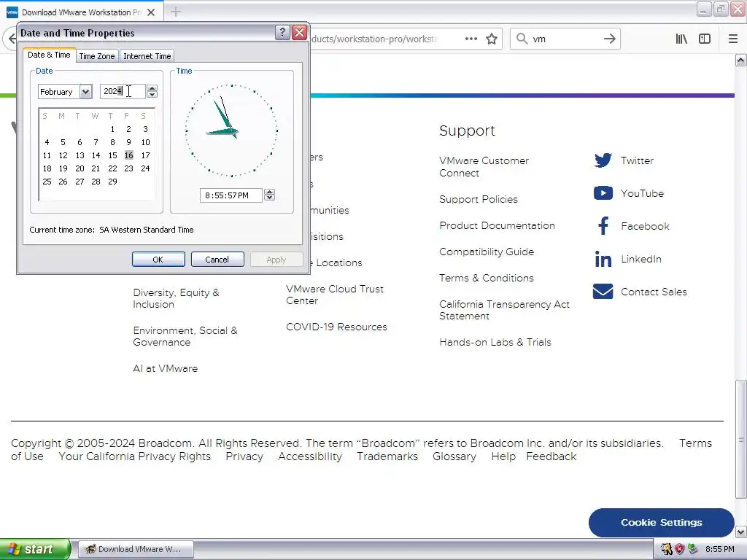Click OK in Date and Time Properties

click(158, 260)
